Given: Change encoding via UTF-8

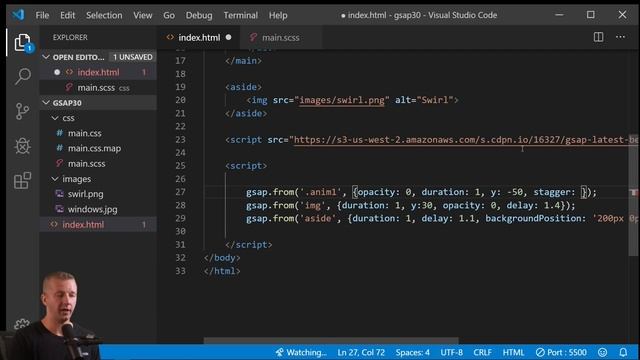Looking at the screenshot, I should coord(451,352).
